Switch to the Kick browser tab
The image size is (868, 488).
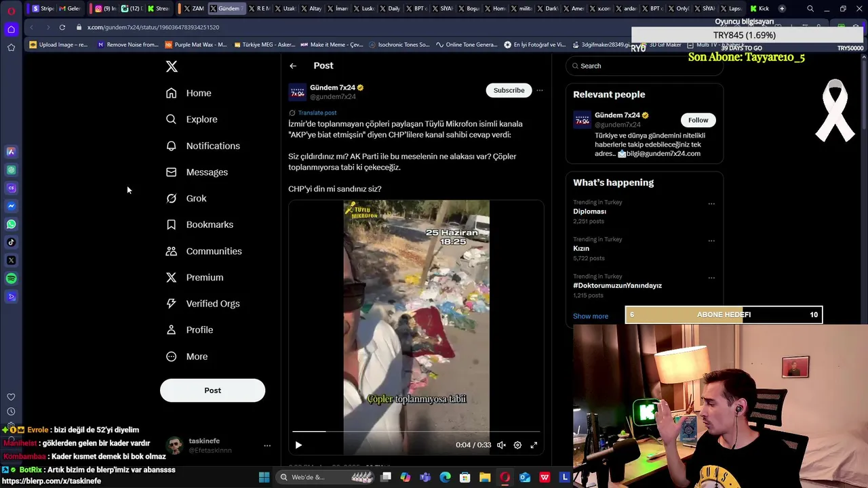(759, 9)
